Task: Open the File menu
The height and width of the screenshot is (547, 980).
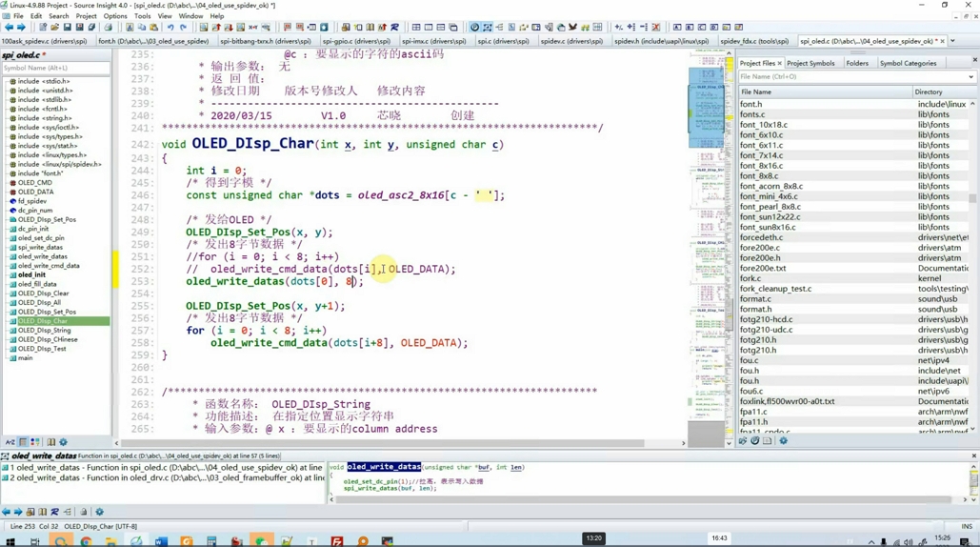Action: [x=18, y=15]
